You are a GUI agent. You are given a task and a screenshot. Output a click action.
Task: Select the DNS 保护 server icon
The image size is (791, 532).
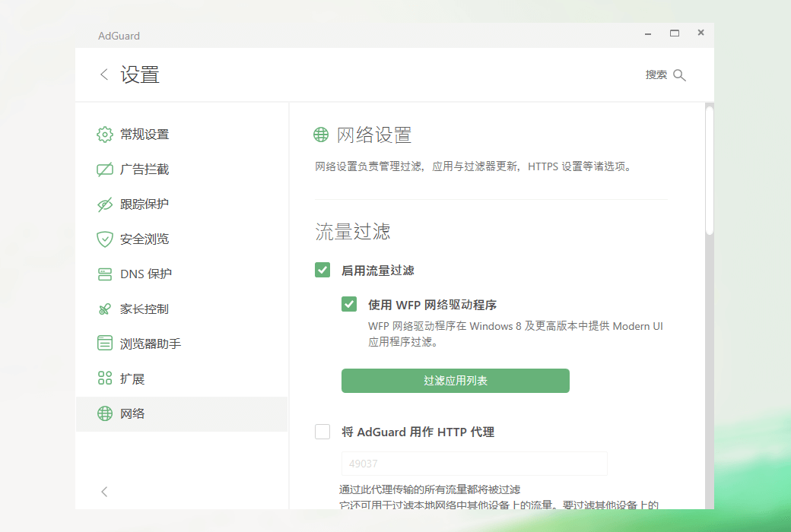pos(104,274)
